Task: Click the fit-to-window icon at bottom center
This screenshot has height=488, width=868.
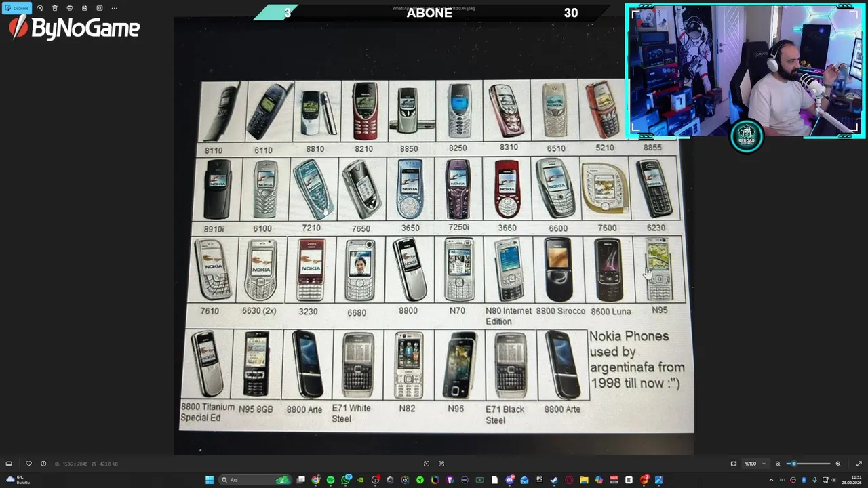Action: 427,464
